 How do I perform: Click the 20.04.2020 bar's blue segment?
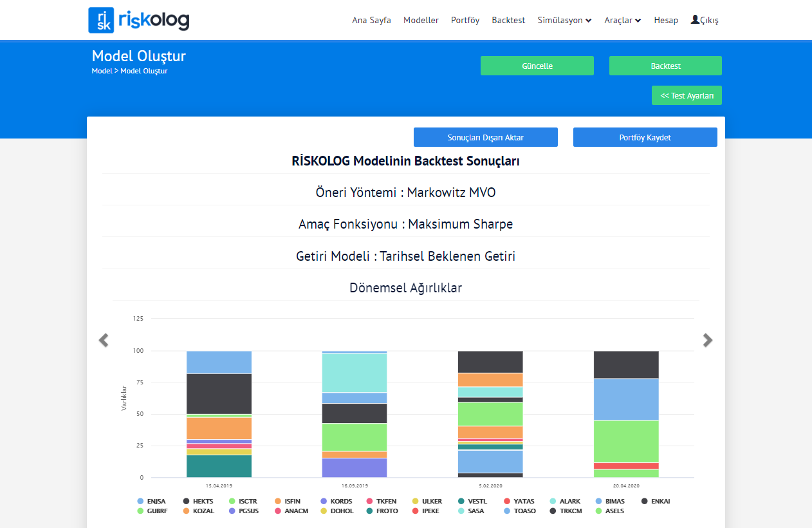click(625, 399)
